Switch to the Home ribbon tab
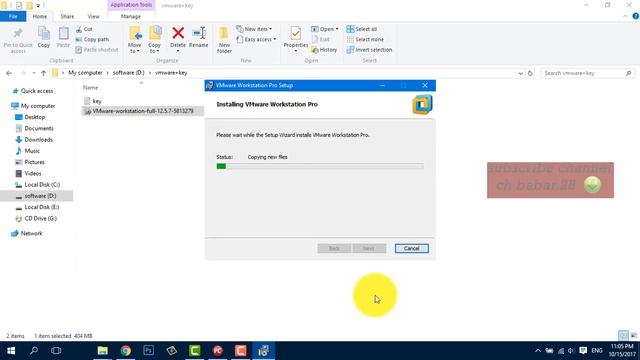Screen dimensions: 640x360 click(40, 16)
